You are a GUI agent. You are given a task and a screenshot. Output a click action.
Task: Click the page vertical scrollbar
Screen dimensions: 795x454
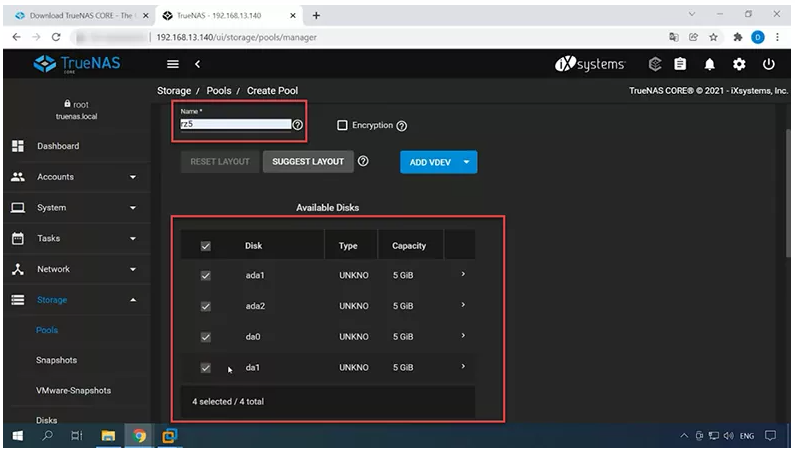(x=787, y=193)
